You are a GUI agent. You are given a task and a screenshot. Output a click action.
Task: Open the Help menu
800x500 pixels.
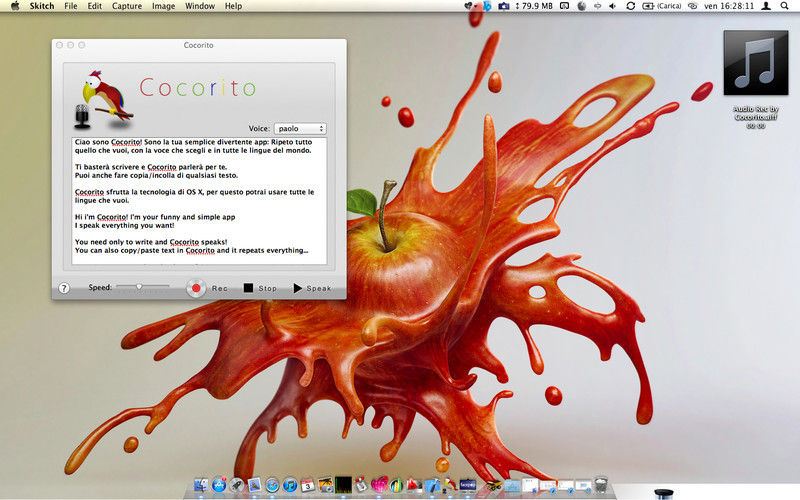tap(233, 6)
